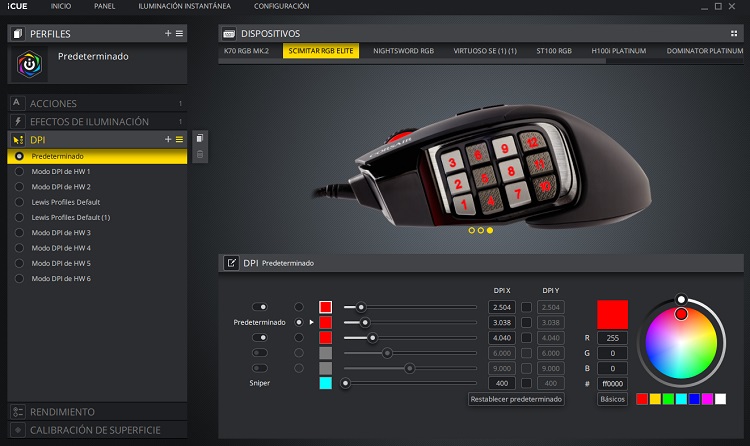Copy the selected DPI preset
The image size is (750, 446).
200,139
